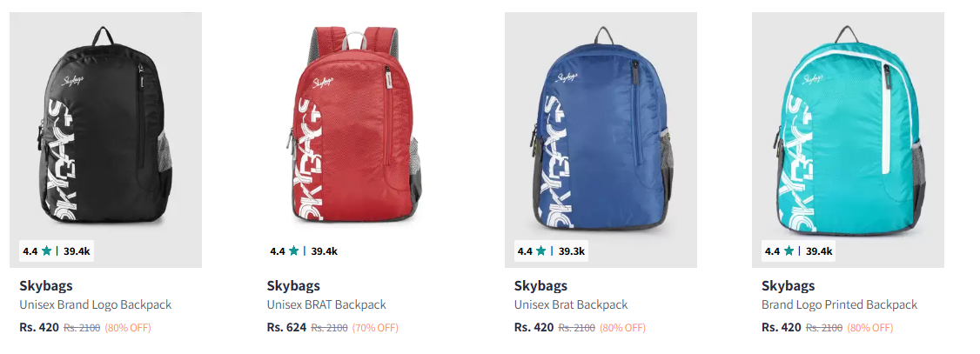View the teal Skybags backpack photo
Image resolution: width=980 pixels, height=354 pixels.
(848, 130)
